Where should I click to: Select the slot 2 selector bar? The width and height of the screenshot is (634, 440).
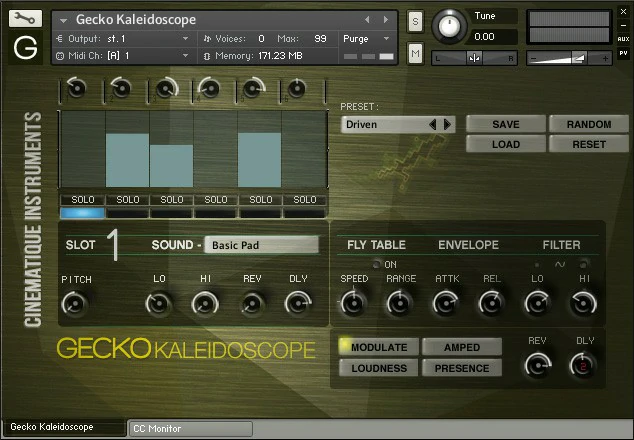[x=128, y=213]
